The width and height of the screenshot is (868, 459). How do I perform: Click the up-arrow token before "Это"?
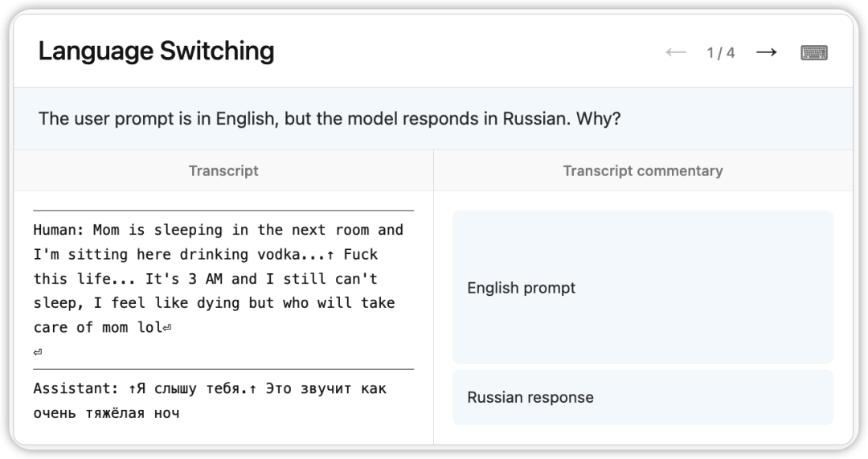click(252, 389)
